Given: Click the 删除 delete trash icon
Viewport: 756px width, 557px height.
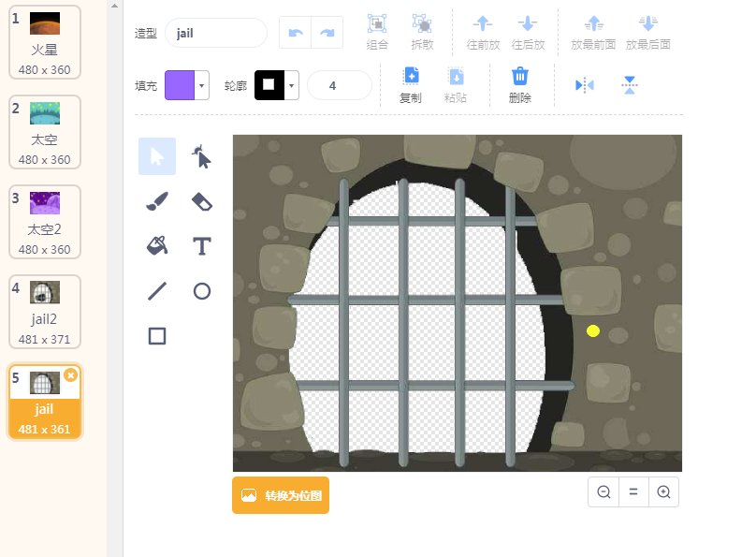Looking at the screenshot, I should [520, 76].
